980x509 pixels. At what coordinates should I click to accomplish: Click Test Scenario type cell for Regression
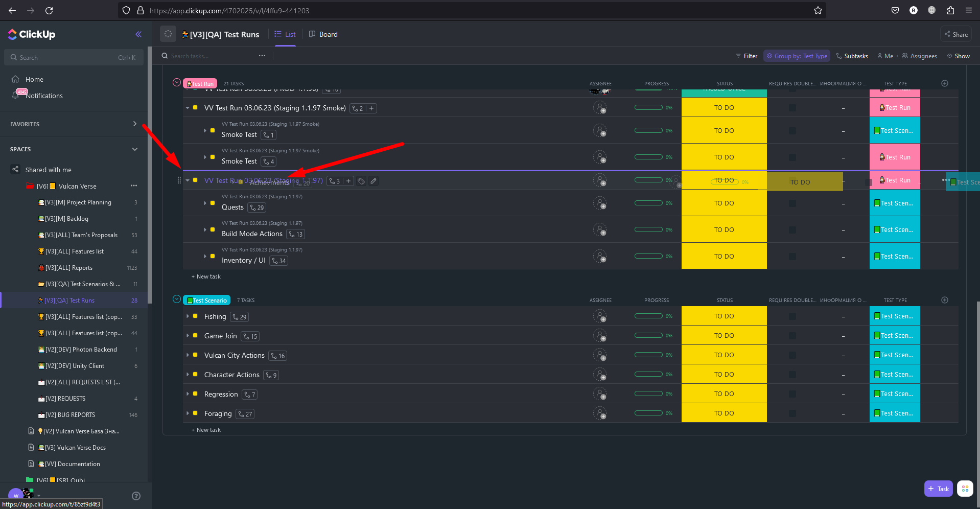click(895, 394)
